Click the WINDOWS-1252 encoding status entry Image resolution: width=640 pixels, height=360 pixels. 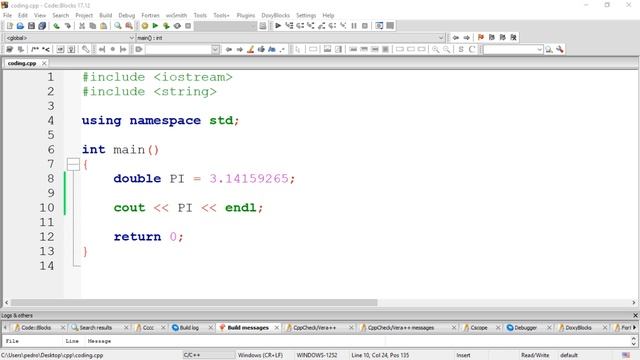pos(317,355)
